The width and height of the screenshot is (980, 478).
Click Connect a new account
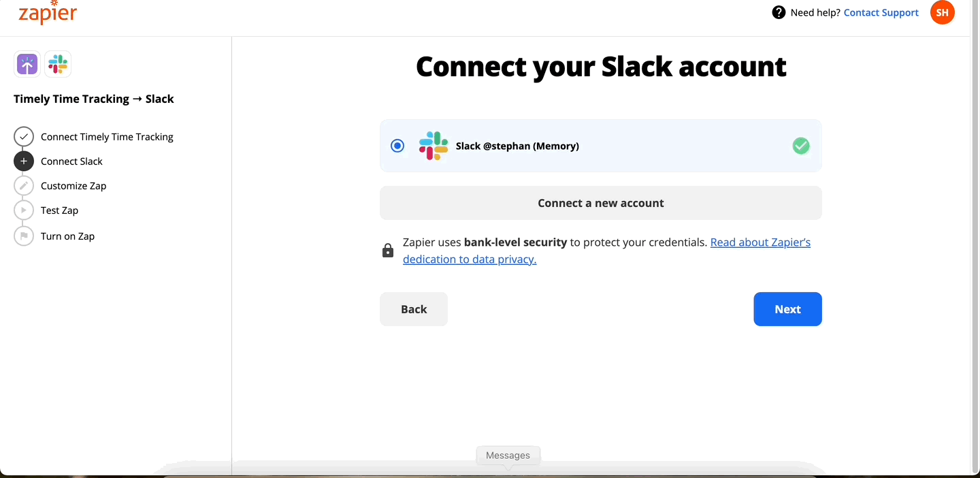pyautogui.click(x=601, y=202)
